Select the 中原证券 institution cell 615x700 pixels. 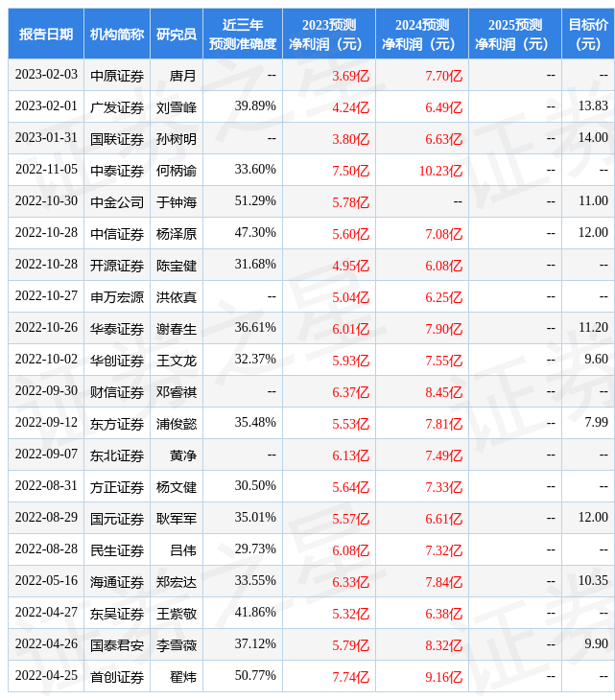pos(117,76)
